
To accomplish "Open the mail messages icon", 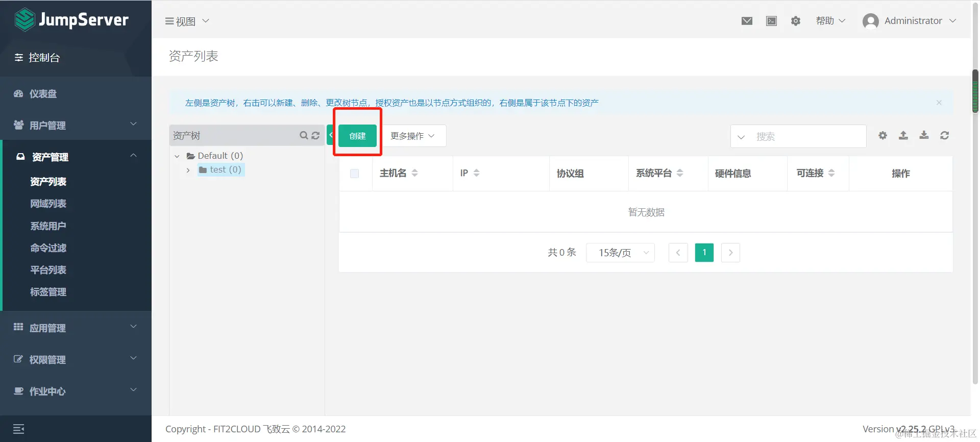I will click(x=747, y=21).
